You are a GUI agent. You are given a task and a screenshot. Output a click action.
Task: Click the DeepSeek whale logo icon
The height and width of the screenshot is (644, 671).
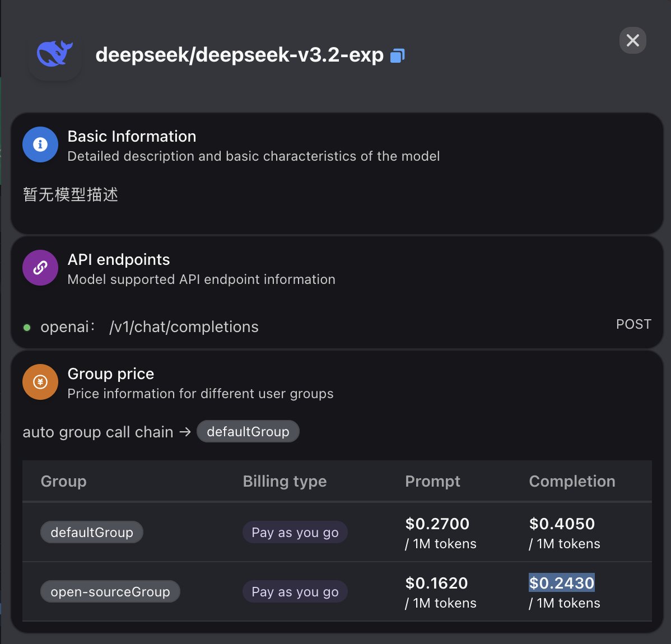[x=54, y=54]
